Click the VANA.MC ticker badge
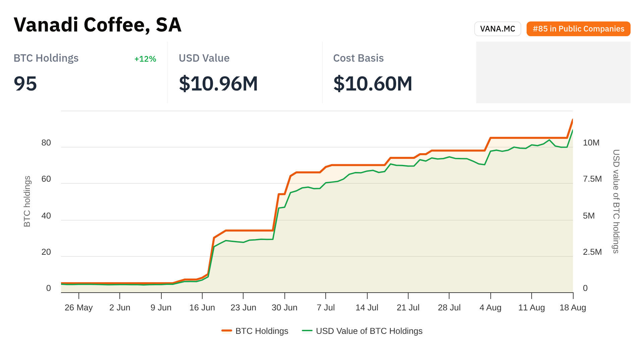644x362 pixels. [x=497, y=29]
